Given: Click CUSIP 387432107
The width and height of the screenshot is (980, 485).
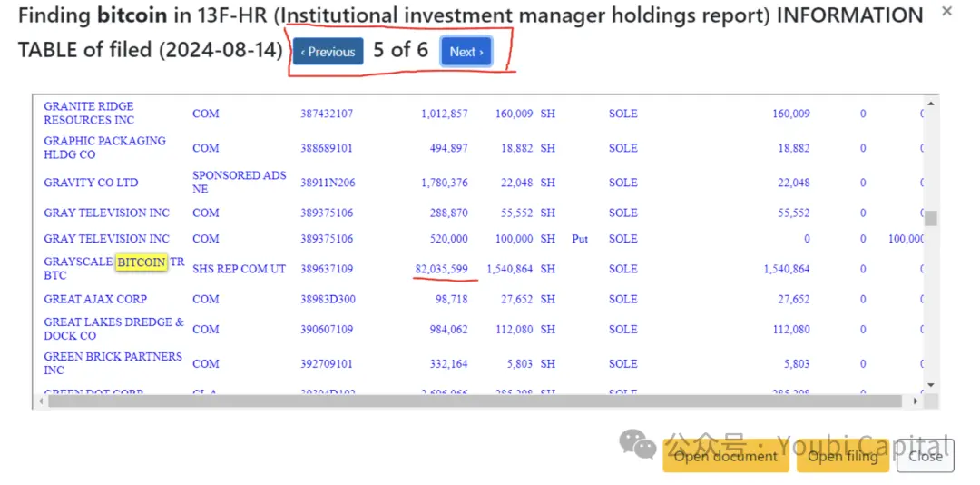Looking at the screenshot, I should coord(327,114).
